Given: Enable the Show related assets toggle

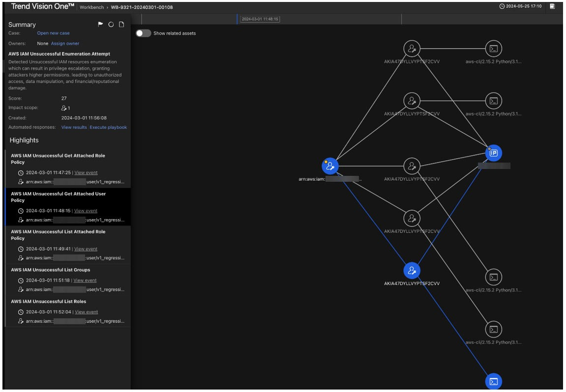Looking at the screenshot, I should (143, 33).
